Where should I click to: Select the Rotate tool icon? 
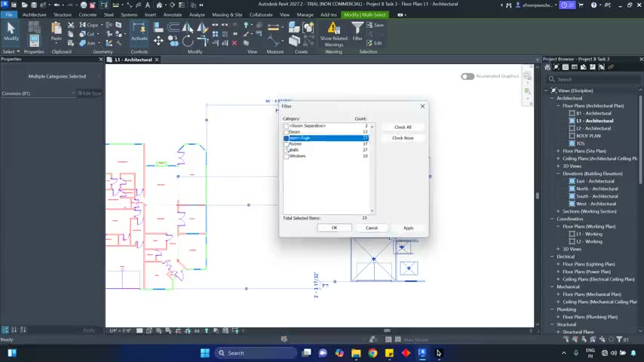(188, 41)
